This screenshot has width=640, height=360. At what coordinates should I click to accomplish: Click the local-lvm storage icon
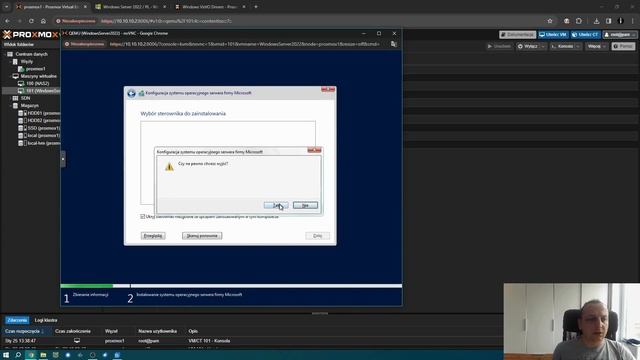pos(22,143)
